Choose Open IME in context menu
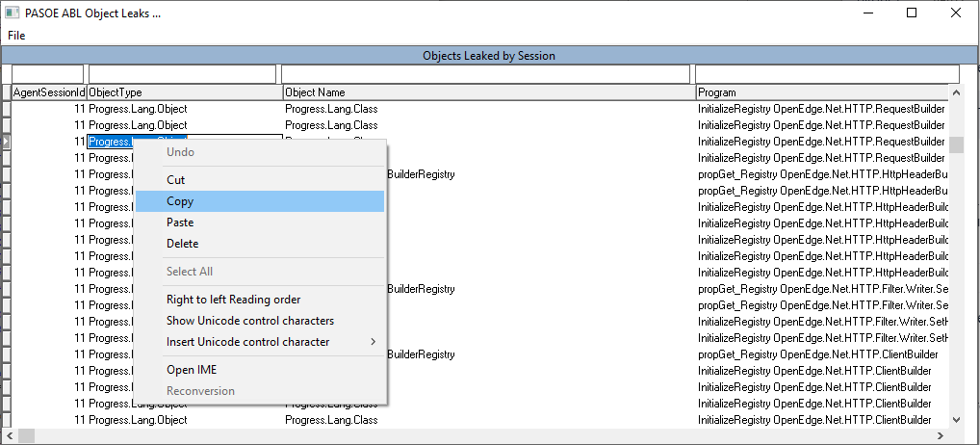This screenshot has height=445, width=980. (x=259, y=370)
